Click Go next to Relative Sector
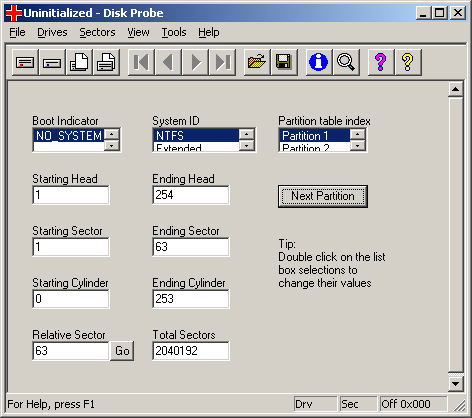The image size is (472, 418). (122, 351)
